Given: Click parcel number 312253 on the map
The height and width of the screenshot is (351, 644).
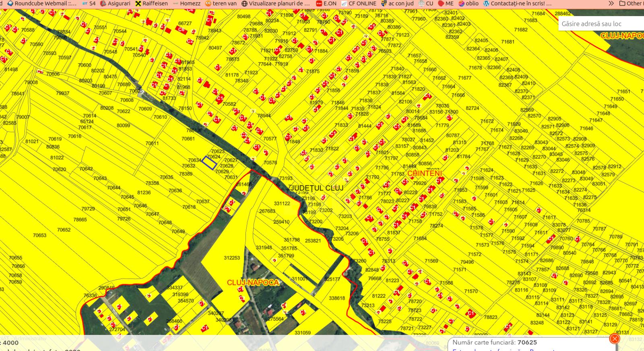Looking at the screenshot, I should tap(231, 258).
